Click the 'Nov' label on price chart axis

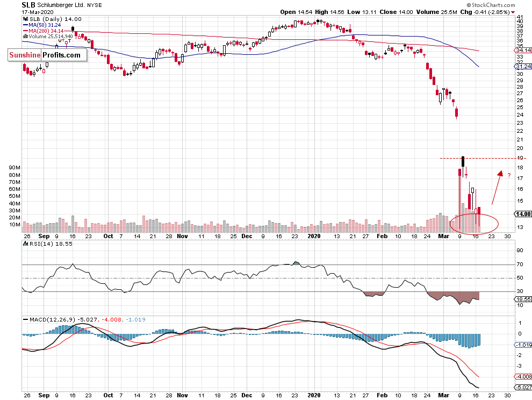point(182,236)
